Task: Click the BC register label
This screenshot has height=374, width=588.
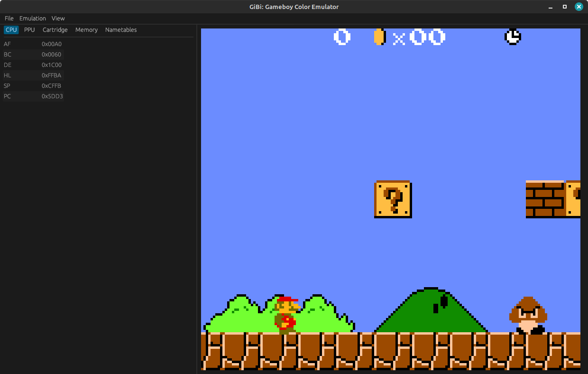Action: click(x=7, y=55)
